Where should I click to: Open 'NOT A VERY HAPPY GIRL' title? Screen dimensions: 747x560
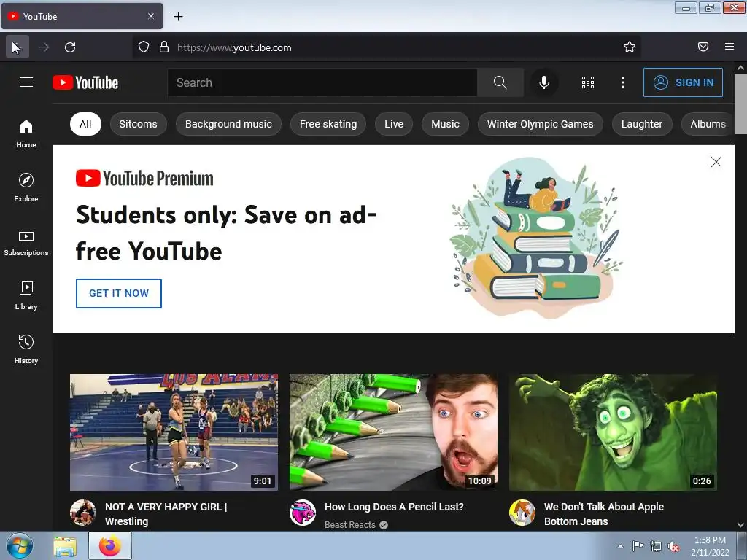pos(166,514)
